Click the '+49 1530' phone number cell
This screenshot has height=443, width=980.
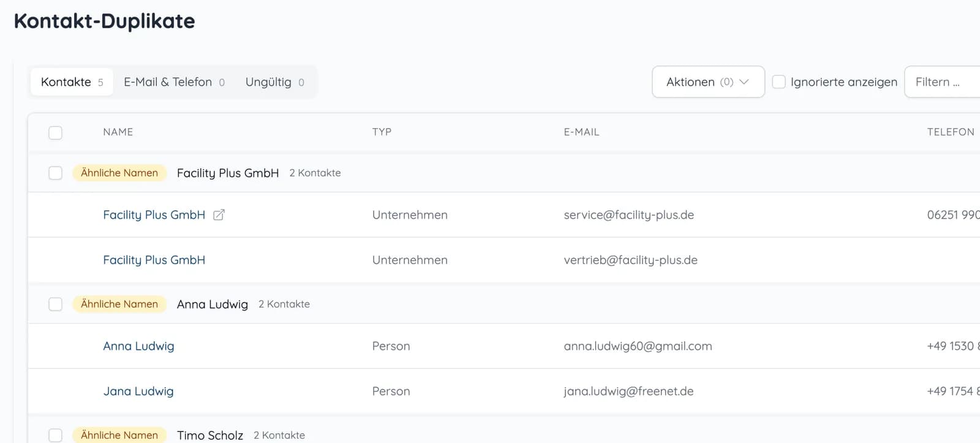tap(953, 346)
